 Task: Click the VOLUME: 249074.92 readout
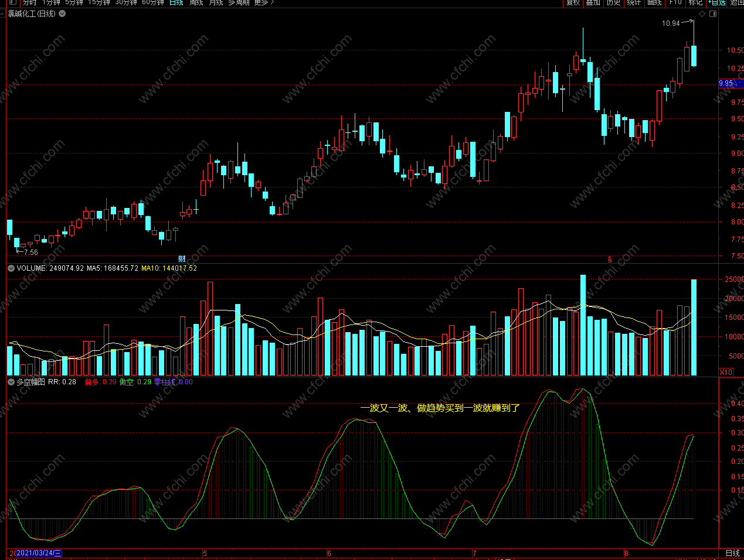(x=50, y=268)
